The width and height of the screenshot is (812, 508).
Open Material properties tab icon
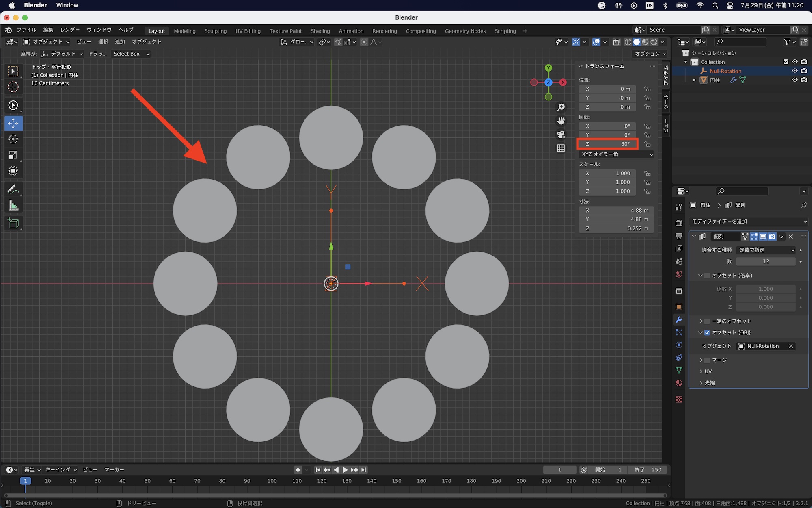pyautogui.click(x=679, y=383)
